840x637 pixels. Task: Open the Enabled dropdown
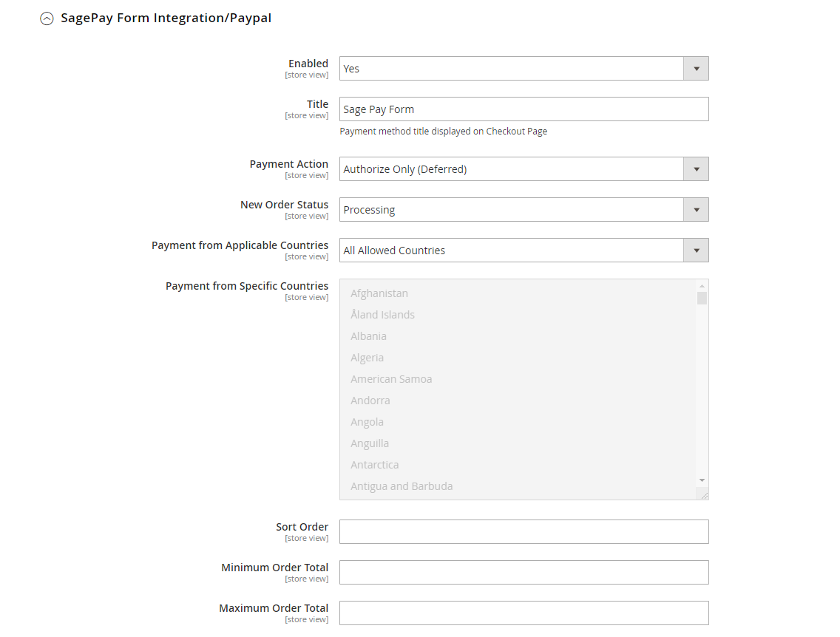pyautogui.click(x=524, y=69)
